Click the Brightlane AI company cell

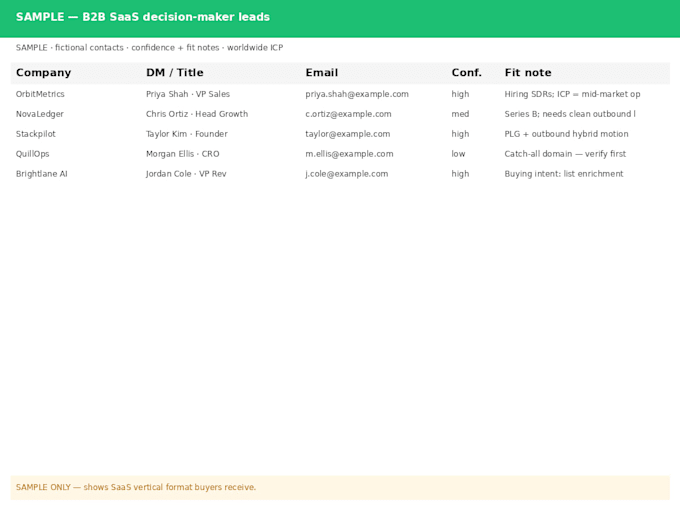(42, 174)
